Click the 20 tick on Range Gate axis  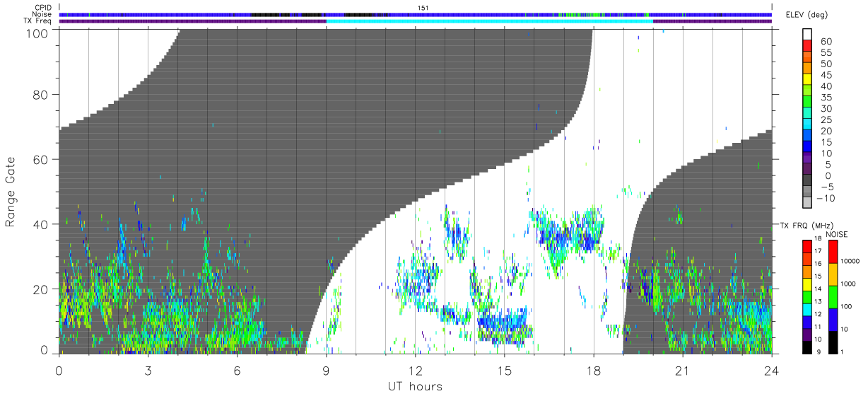pyautogui.click(x=42, y=289)
